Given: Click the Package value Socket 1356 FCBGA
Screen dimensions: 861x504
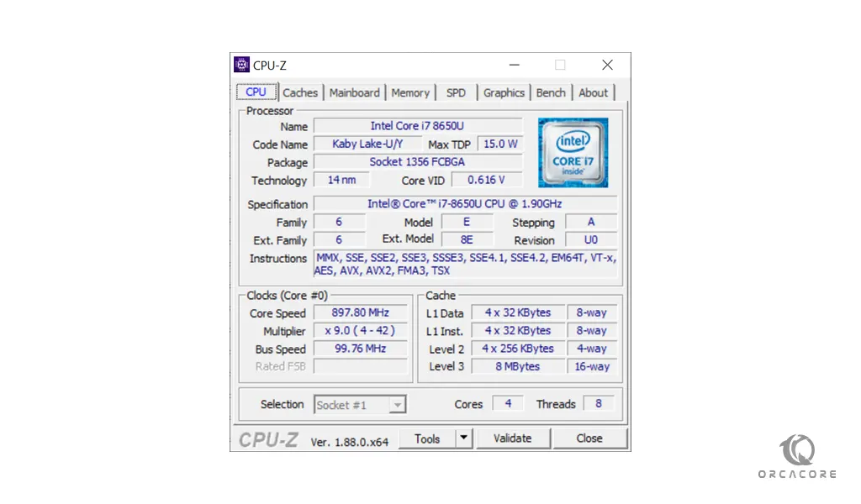Looking at the screenshot, I should [x=417, y=162].
